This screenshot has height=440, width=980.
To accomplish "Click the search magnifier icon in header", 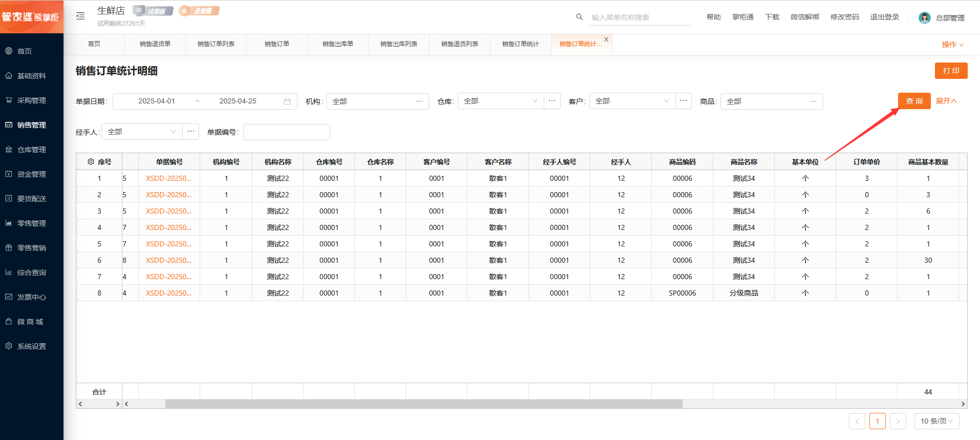I will 579,17.
